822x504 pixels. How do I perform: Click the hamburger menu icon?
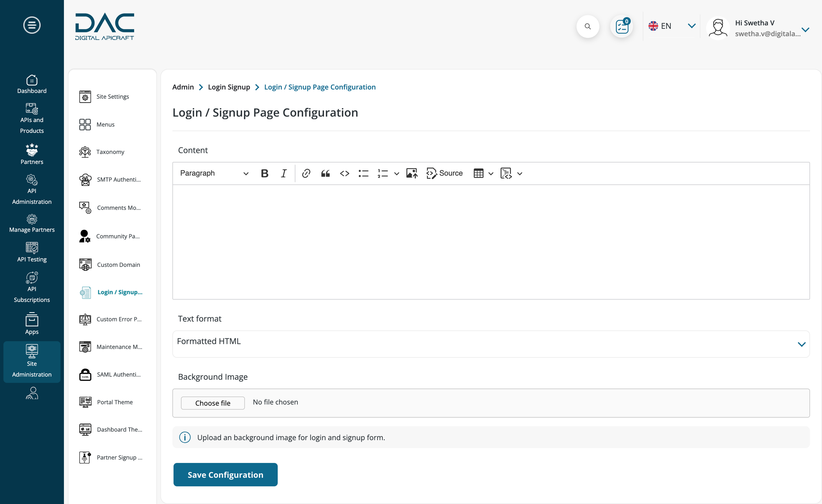[32, 25]
